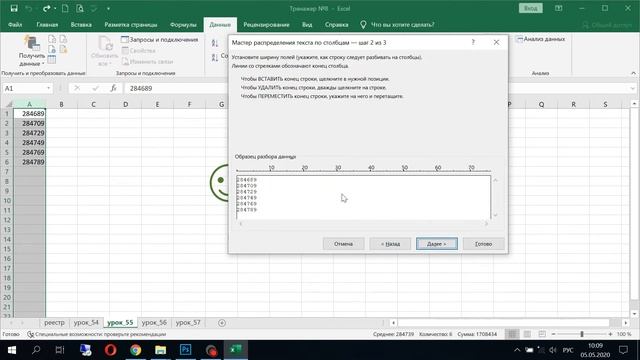The height and width of the screenshot is (360, 640).
Task: Select cell A3 containing 284729
Action: click(x=29, y=133)
